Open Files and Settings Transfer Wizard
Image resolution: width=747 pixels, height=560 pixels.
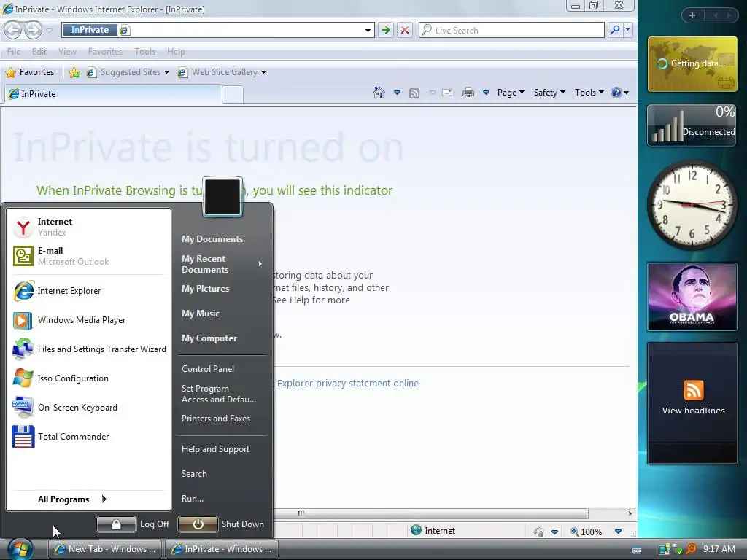(x=89, y=349)
